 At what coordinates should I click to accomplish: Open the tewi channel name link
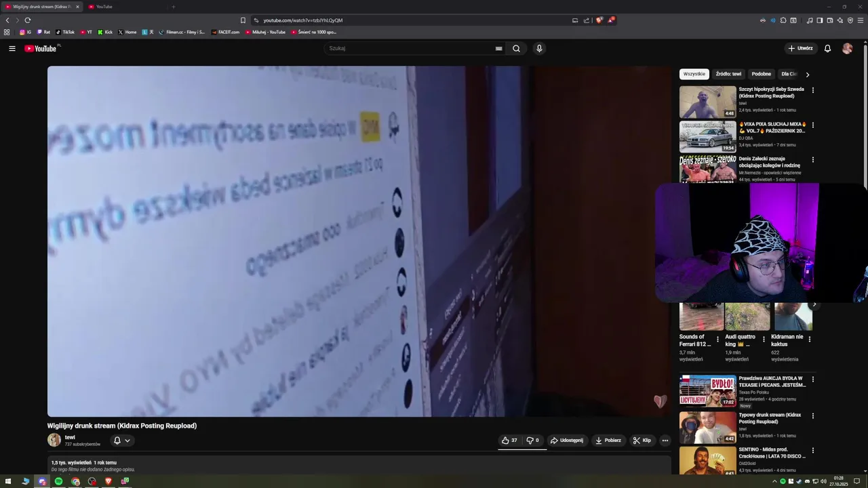click(70, 437)
